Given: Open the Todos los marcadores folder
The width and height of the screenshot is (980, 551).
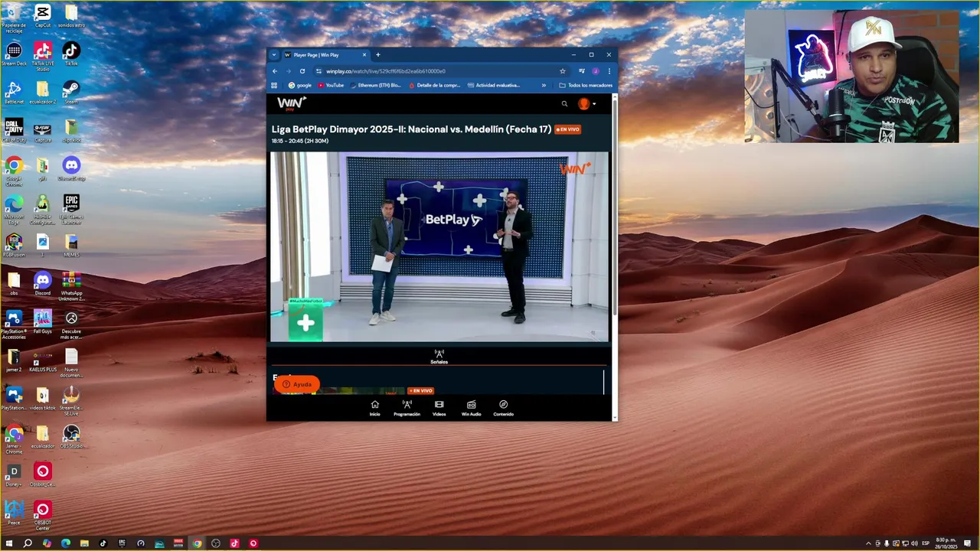Looking at the screenshot, I should point(586,85).
